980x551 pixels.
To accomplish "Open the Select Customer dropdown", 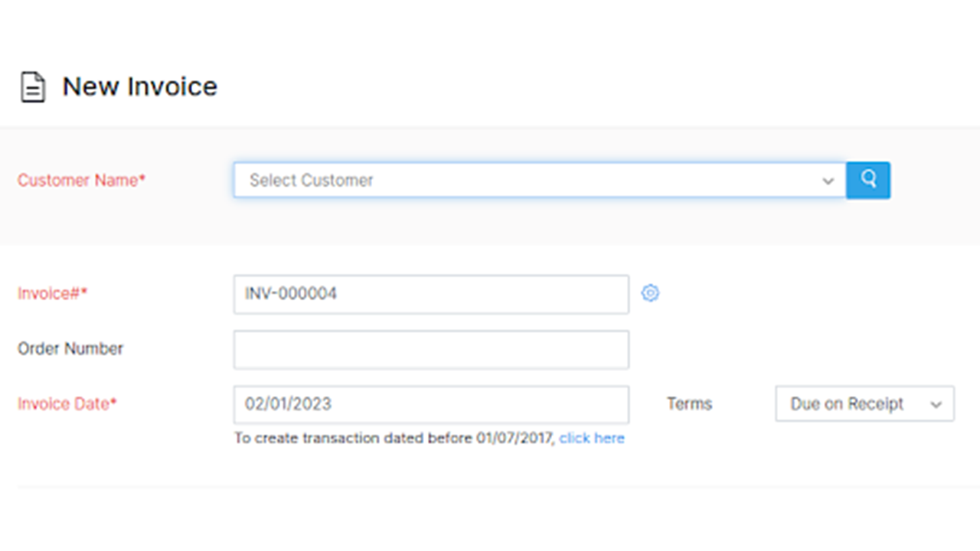I will (528, 180).
